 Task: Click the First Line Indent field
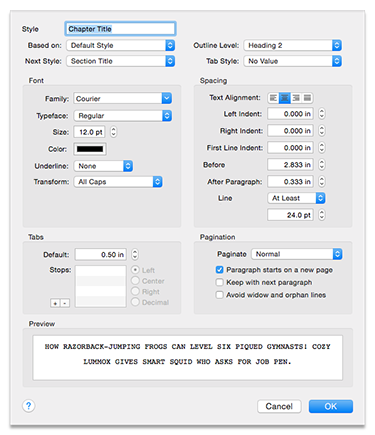click(x=290, y=148)
